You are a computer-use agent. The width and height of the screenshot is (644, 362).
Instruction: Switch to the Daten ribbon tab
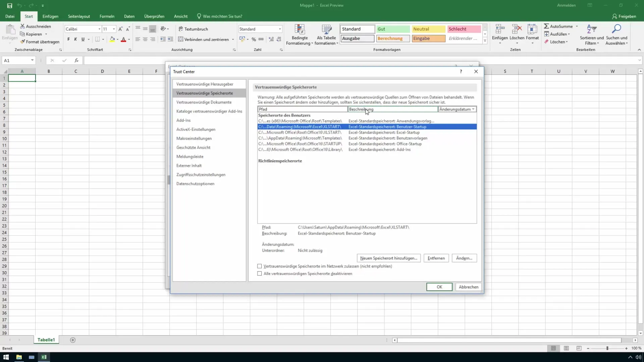129,16
